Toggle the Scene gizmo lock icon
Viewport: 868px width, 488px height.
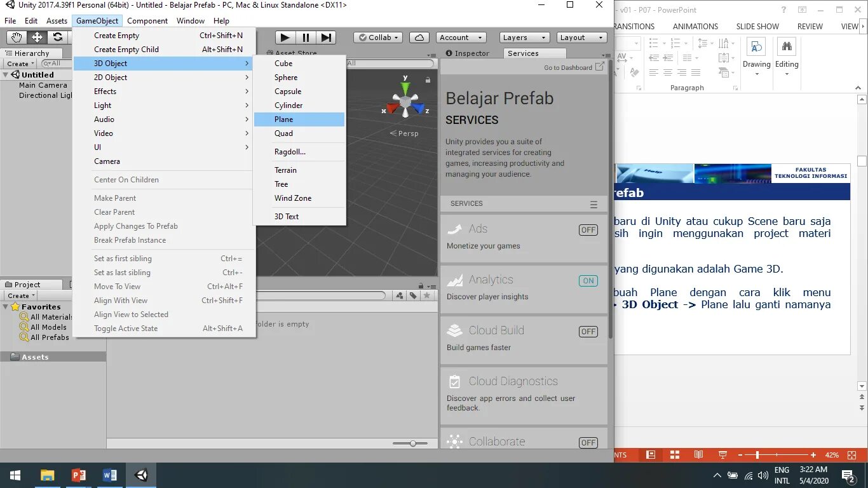coord(428,80)
